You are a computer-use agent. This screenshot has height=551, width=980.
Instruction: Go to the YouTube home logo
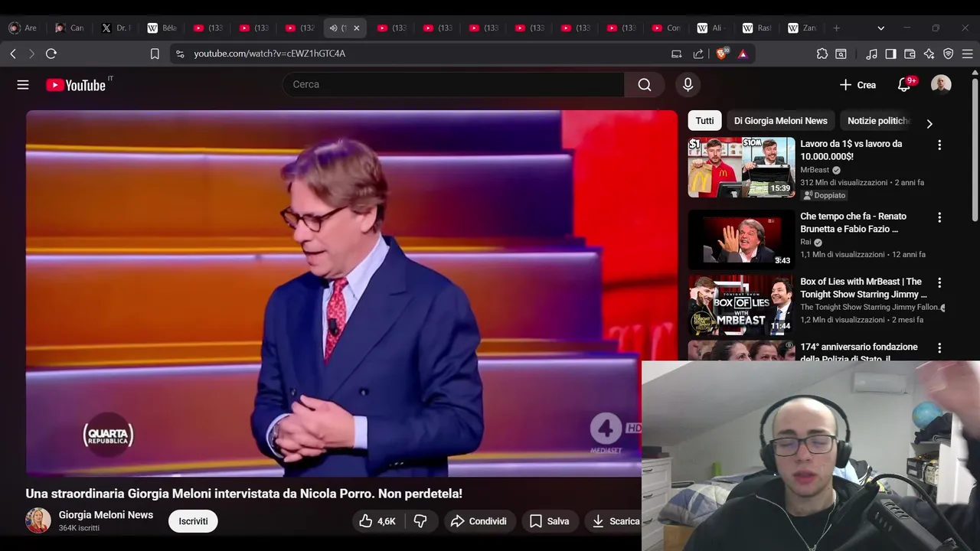(76, 85)
